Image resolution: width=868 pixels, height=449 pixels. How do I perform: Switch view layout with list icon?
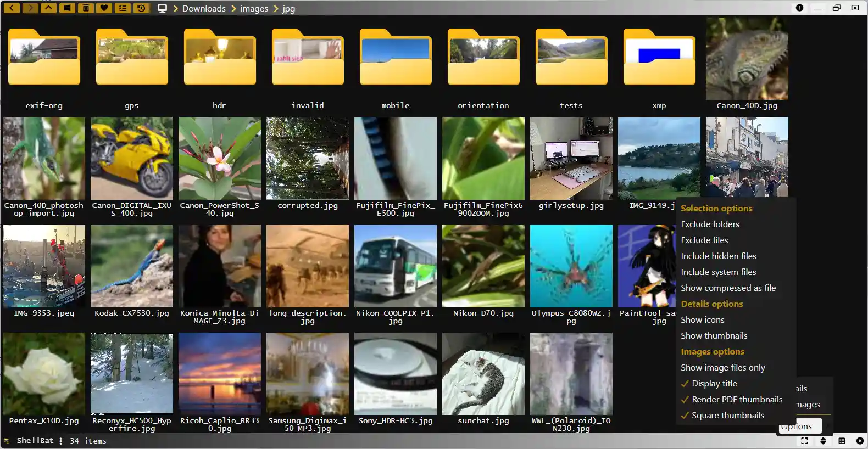842,441
